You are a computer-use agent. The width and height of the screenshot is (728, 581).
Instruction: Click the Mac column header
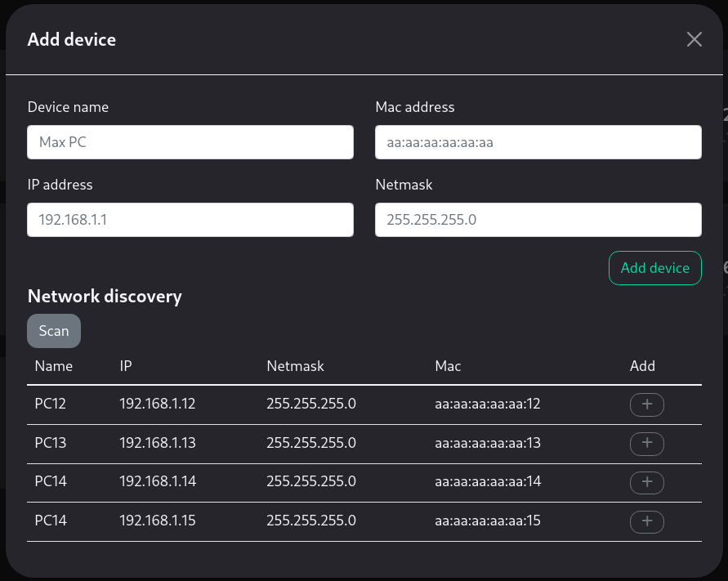[x=448, y=366]
